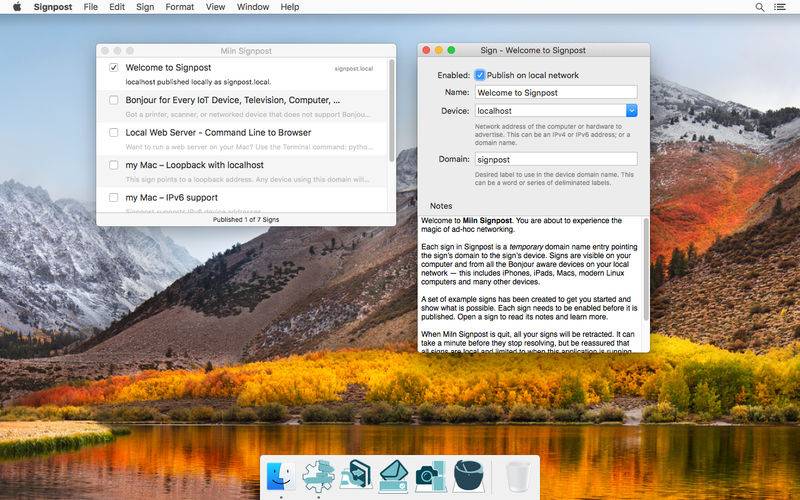Screen dimensions: 800x500
Task: Select the 'Welcome to Signpost' list row title
Action: [x=168, y=67]
